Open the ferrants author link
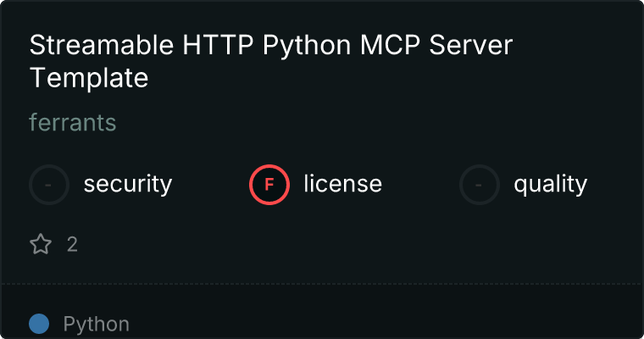Viewport: 644px width, 339px height. 72,123
